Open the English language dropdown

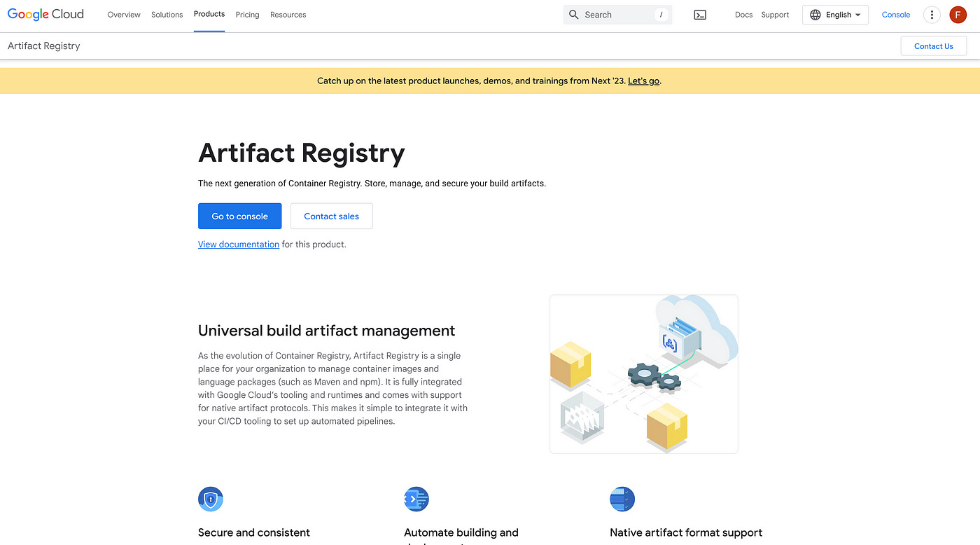point(835,15)
